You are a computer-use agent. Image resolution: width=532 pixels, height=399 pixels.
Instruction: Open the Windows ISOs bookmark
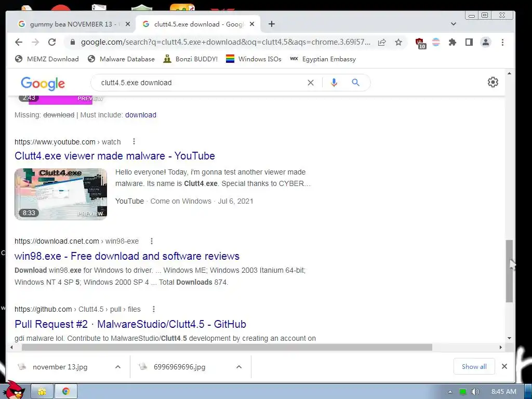click(x=254, y=59)
